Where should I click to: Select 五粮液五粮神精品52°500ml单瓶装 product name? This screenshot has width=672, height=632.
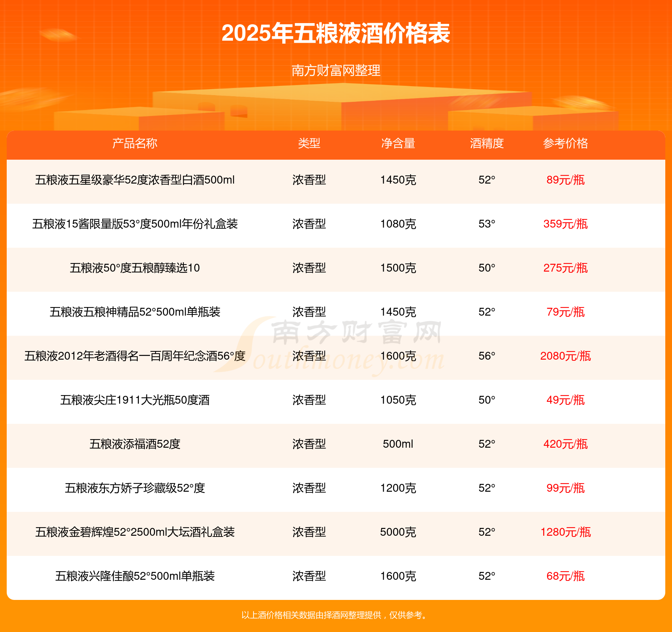pyautogui.click(x=135, y=312)
